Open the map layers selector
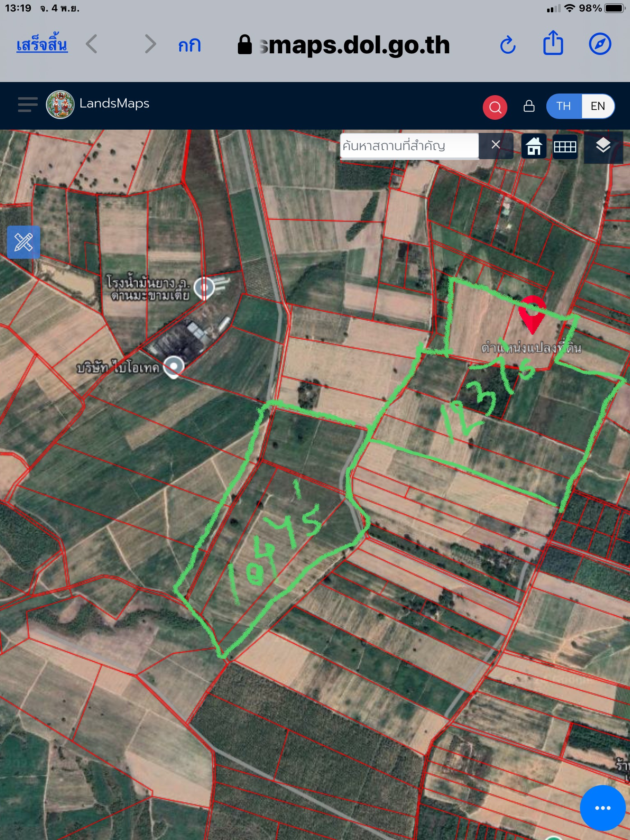This screenshot has height=840, width=630. point(603,146)
